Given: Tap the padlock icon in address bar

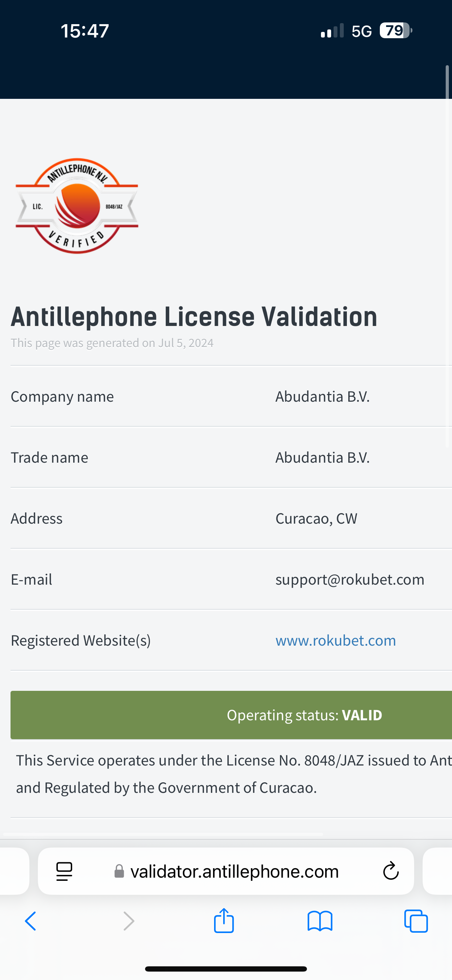Looking at the screenshot, I should tap(119, 871).
